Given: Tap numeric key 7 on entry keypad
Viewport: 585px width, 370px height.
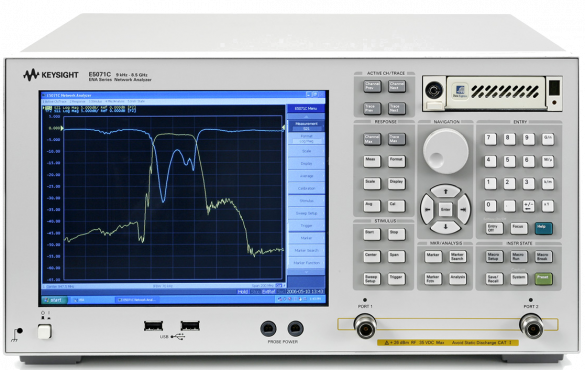Looking at the screenshot, I should [490, 139].
